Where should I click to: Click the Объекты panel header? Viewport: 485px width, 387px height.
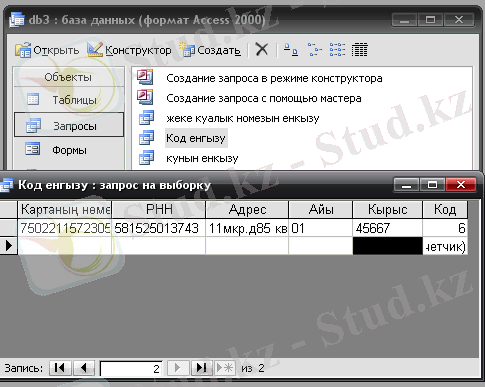click(69, 77)
